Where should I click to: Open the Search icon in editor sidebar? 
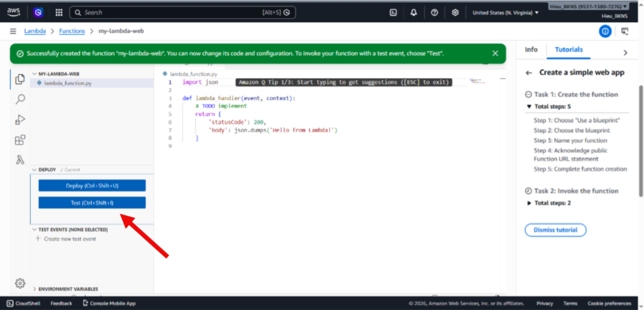click(19, 99)
